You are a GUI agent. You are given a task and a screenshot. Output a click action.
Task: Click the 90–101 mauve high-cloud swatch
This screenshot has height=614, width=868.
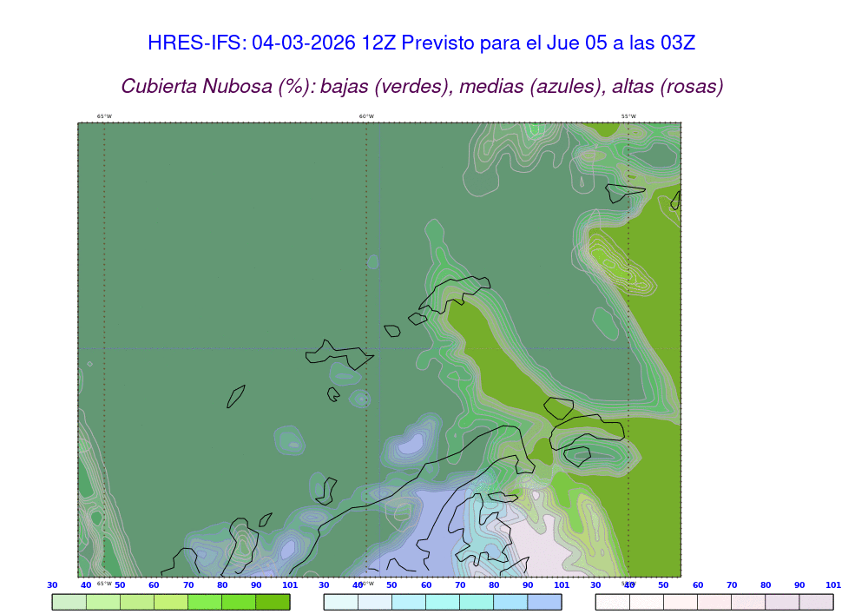[x=816, y=602]
